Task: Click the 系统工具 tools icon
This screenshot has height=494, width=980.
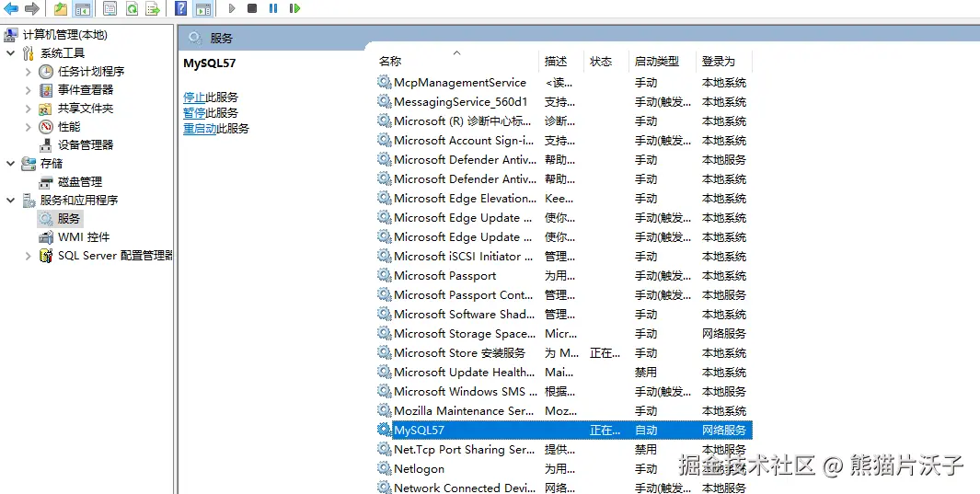Action: tap(29, 53)
